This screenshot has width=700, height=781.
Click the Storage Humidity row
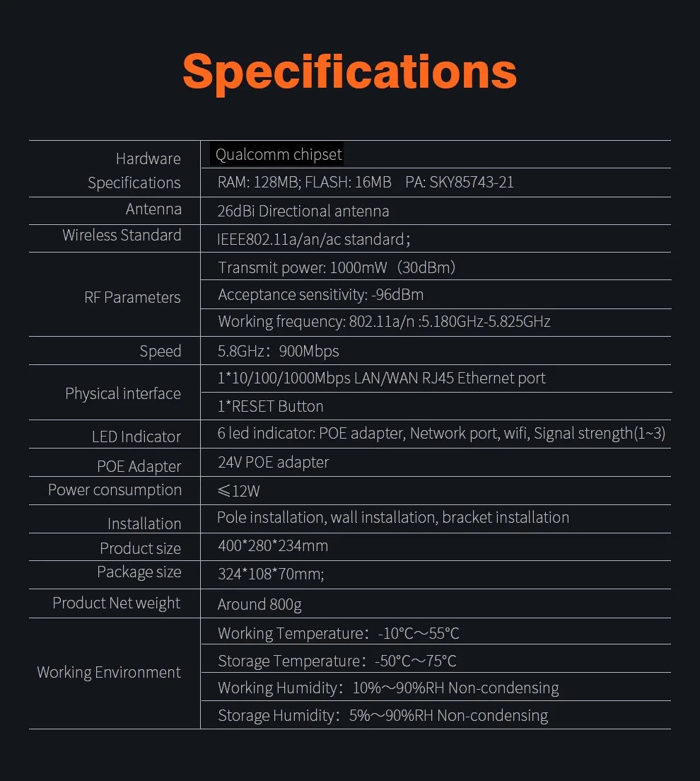click(x=383, y=715)
